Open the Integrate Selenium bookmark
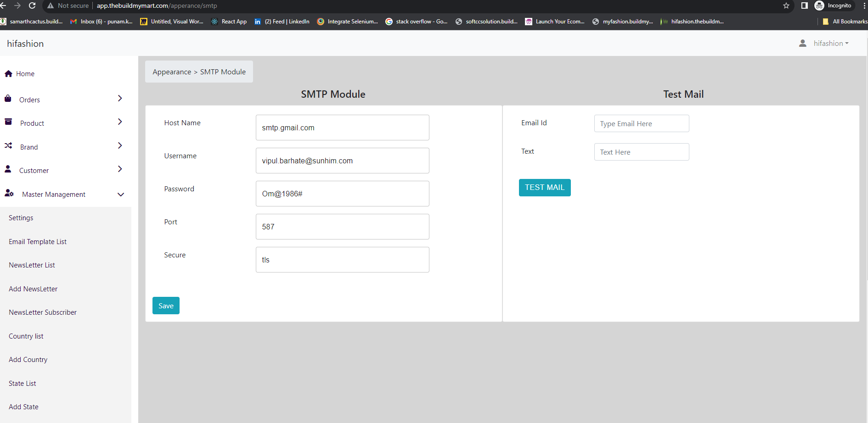 tap(348, 22)
